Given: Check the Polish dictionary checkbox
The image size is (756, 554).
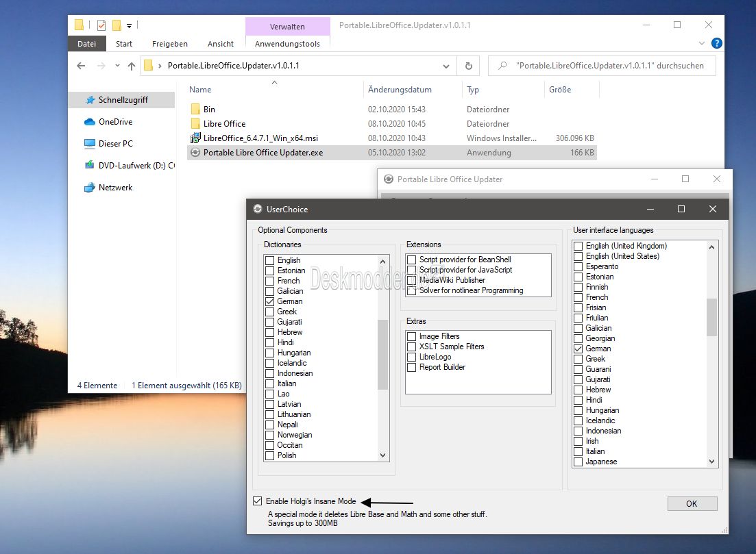Looking at the screenshot, I should coord(270,455).
